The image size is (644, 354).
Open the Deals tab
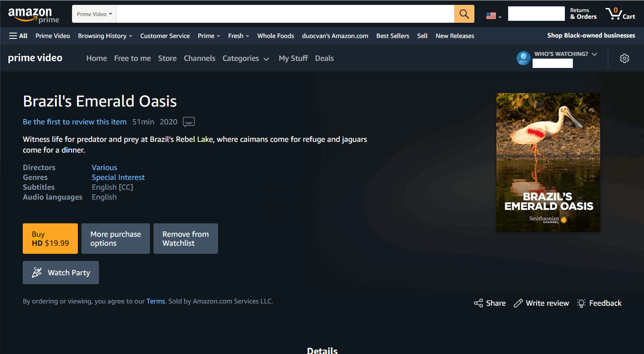point(324,58)
